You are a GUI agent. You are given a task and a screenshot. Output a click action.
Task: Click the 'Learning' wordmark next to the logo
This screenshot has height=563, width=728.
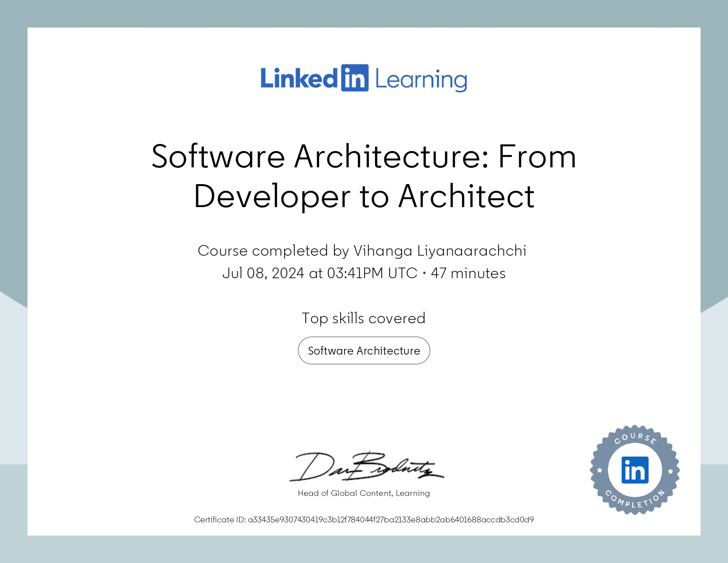click(420, 80)
